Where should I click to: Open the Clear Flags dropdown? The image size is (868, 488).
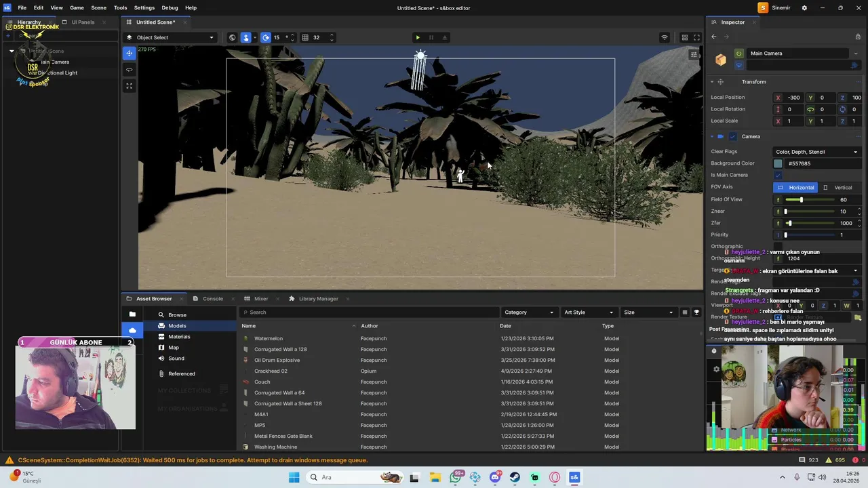(x=817, y=152)
